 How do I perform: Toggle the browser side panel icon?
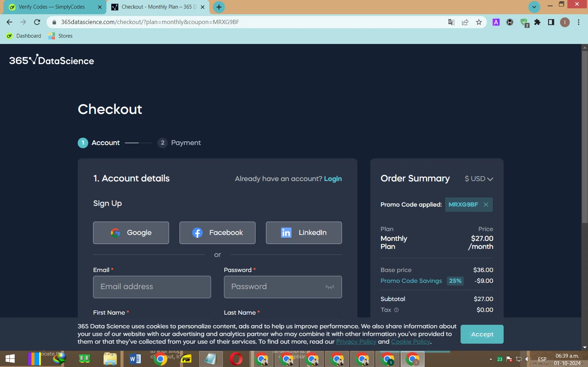[x=551, y=22]
